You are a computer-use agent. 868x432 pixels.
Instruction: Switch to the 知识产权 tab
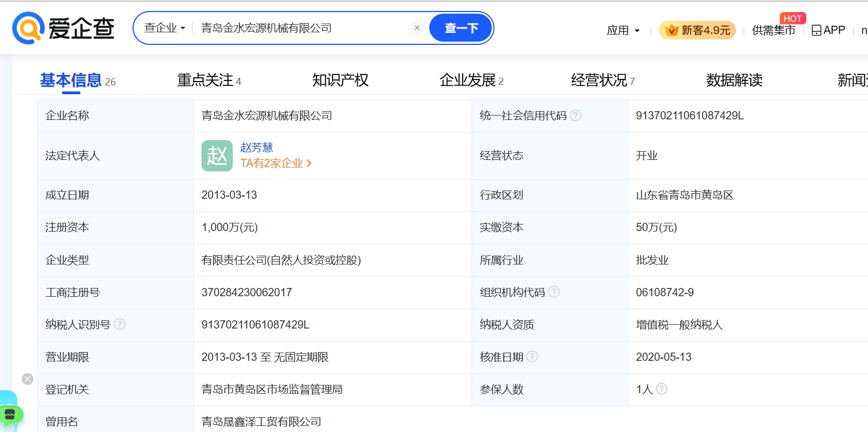(340, 80)
